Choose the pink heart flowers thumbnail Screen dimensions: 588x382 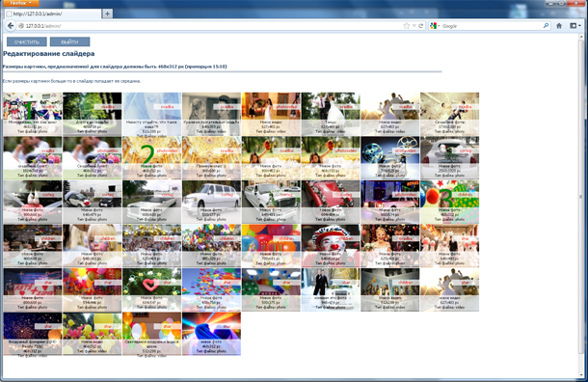pos(151,289)
